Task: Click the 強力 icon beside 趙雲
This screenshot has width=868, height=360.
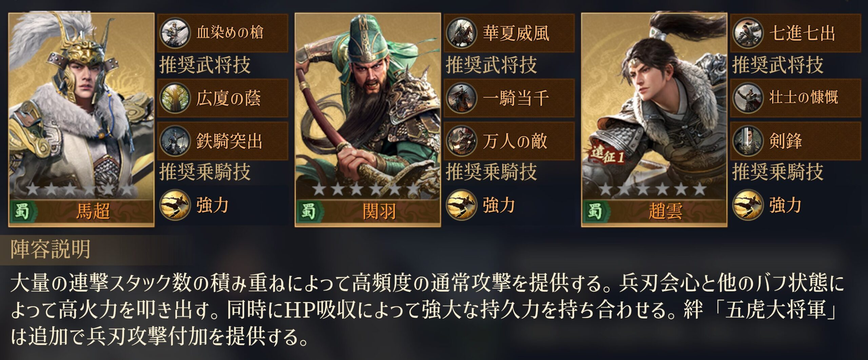Action: pyautogui.click(x=748, y=205)
